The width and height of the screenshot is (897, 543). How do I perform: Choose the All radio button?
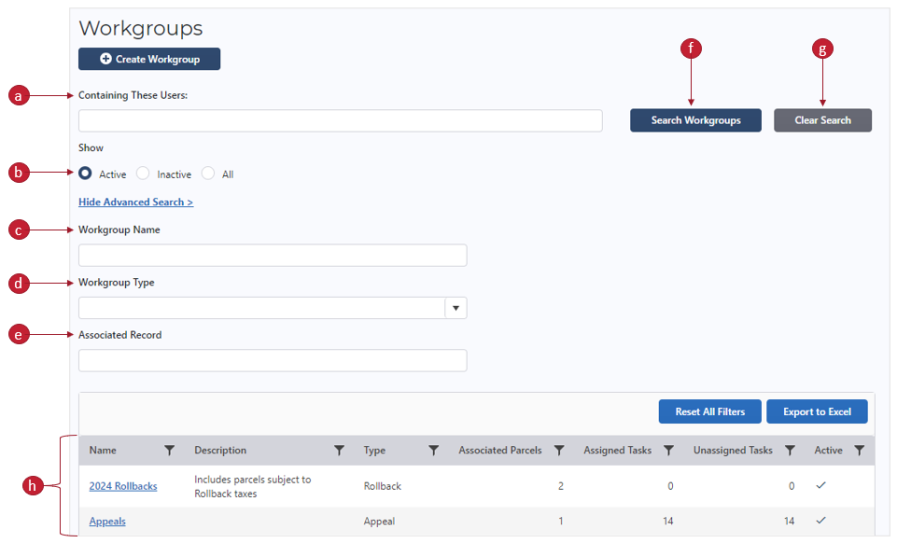point(208,174)
